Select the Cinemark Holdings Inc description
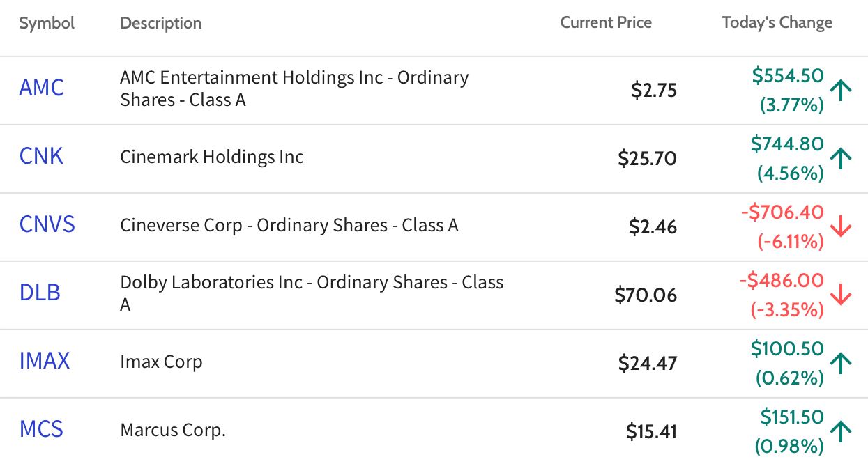This screenshot has width=868, height=464. pos(212,157)
